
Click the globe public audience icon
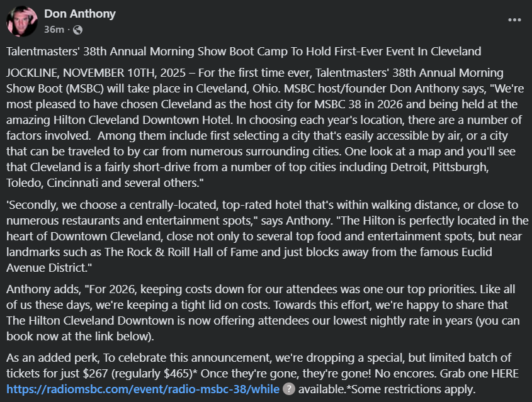click(x=78, y=30)
